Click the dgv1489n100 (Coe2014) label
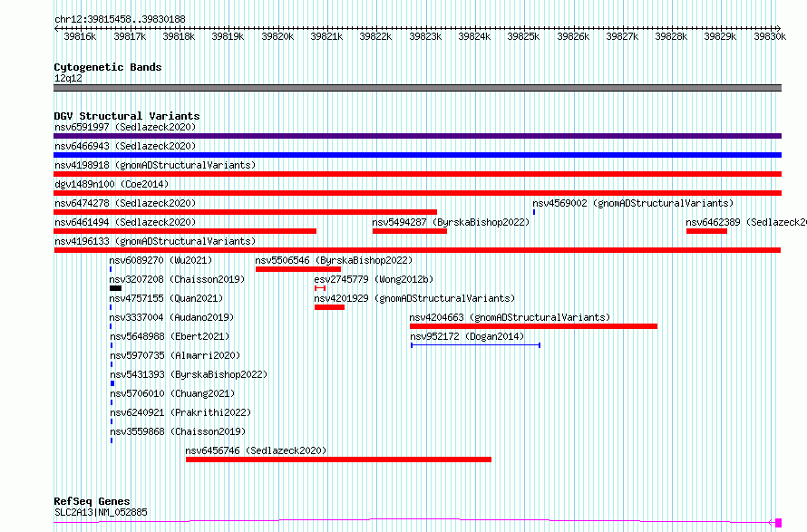Screen dimensions: 807x532 [112, 184]
